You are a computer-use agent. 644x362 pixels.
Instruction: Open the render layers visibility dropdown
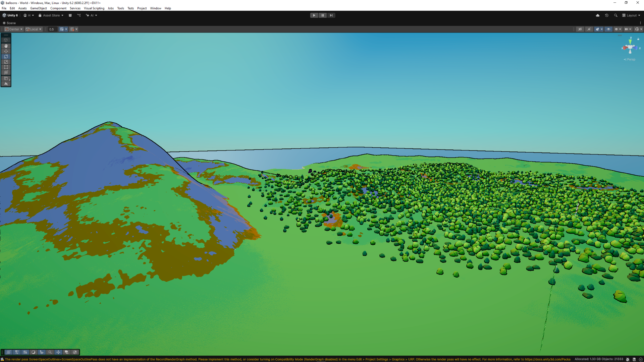618,29
